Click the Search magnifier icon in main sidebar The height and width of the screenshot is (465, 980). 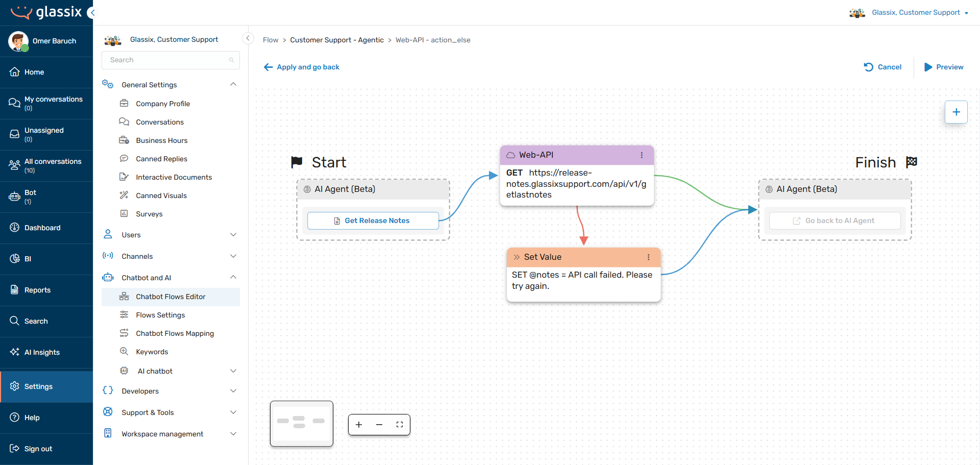15,321
